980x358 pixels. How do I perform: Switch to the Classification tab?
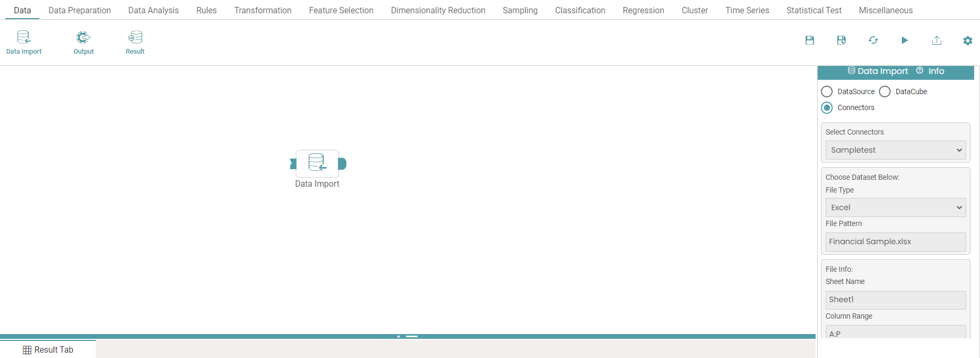tap(580, 10)
